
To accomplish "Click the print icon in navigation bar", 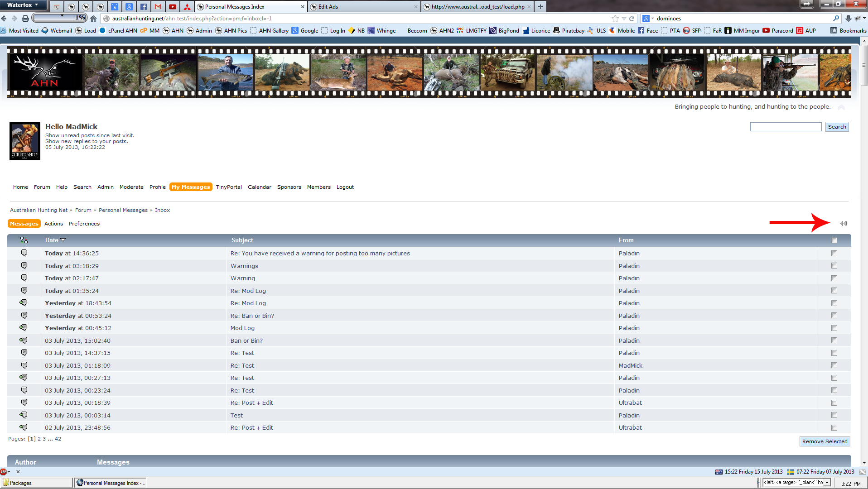I will (25, 19).
